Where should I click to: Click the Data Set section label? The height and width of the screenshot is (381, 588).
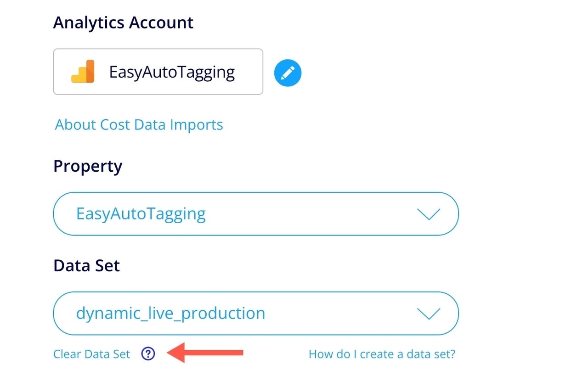click(x=86, y=265)
